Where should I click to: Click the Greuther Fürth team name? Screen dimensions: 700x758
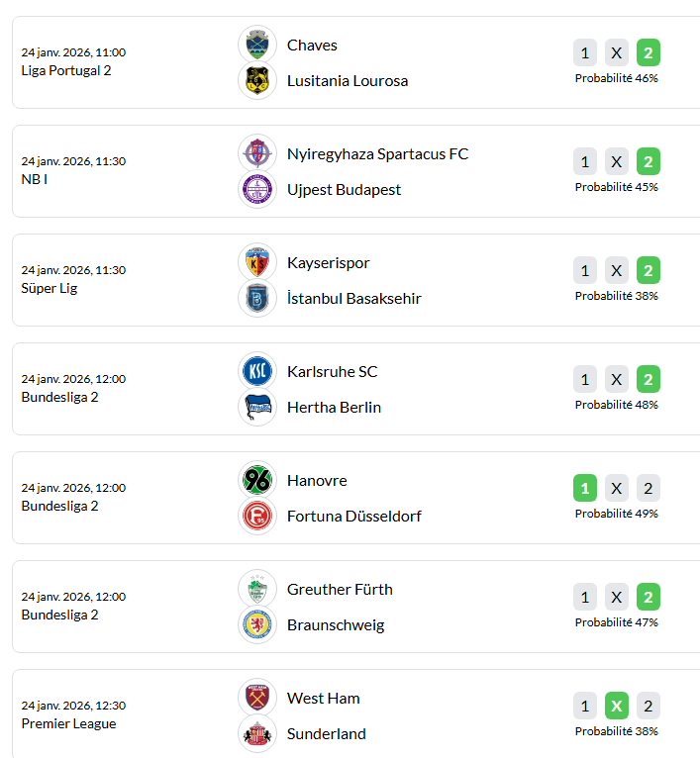[x=340, y=590]
